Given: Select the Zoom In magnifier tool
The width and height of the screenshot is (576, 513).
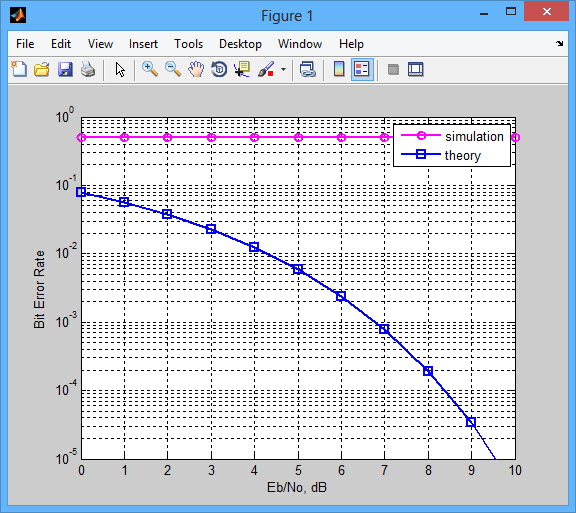Looking at the screenshot, I should (150, 69).
